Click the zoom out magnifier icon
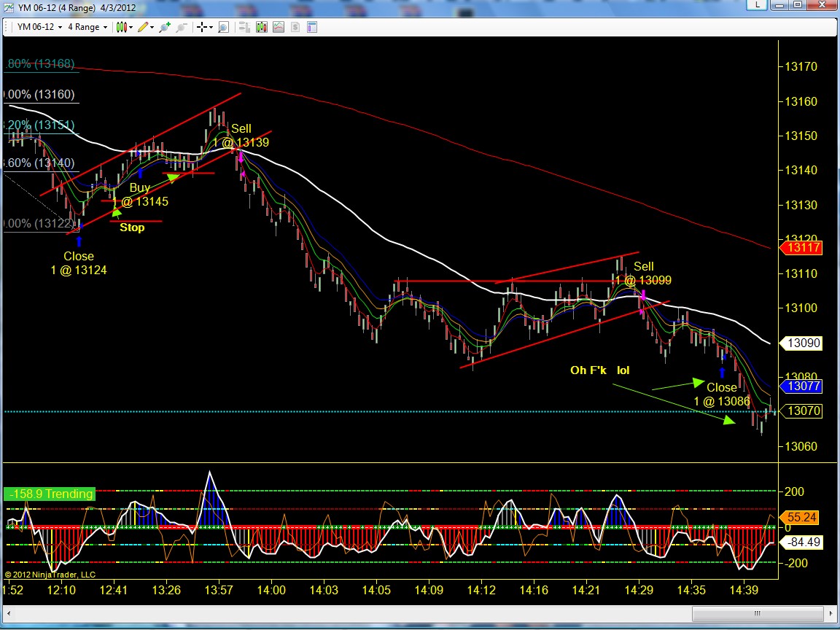Image resolution: width=840 pixels, height=630 pixels. (x=182, y=27)
